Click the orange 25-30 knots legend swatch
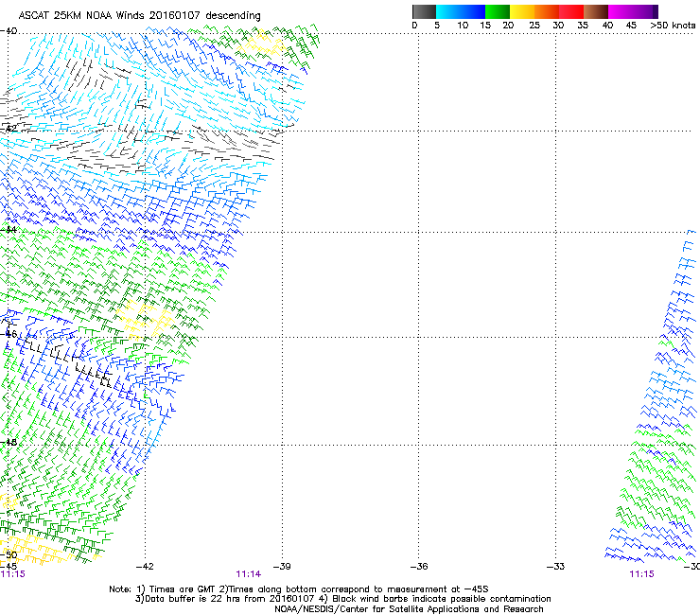 (547, 11)
